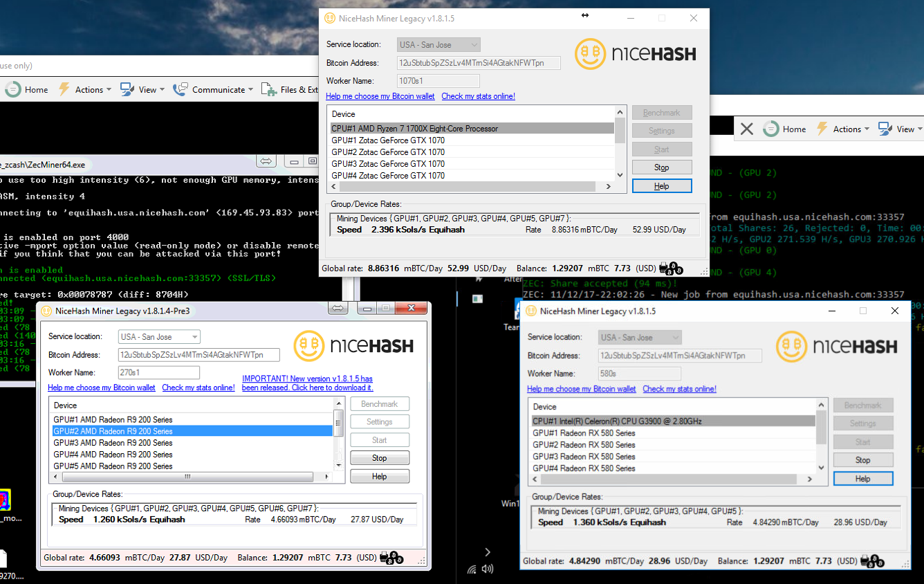This screenshot has height=584, width=924.
Task: Open Actions menu in the toolbar with the X button
Action: pos(843,129)
